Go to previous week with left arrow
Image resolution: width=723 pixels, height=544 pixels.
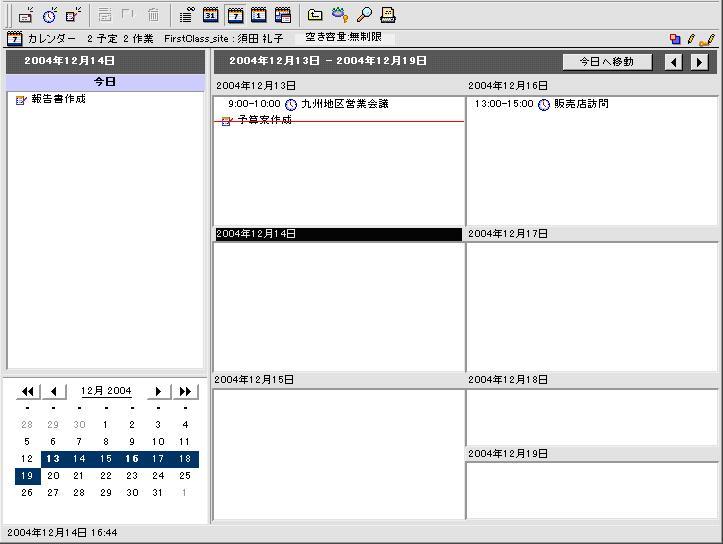tap(675, 62)
